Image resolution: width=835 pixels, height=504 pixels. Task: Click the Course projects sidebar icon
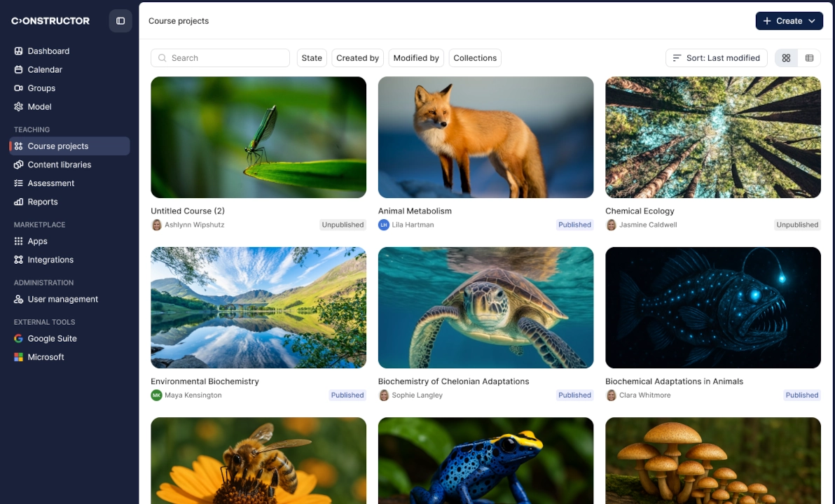(x=19, y=146)
